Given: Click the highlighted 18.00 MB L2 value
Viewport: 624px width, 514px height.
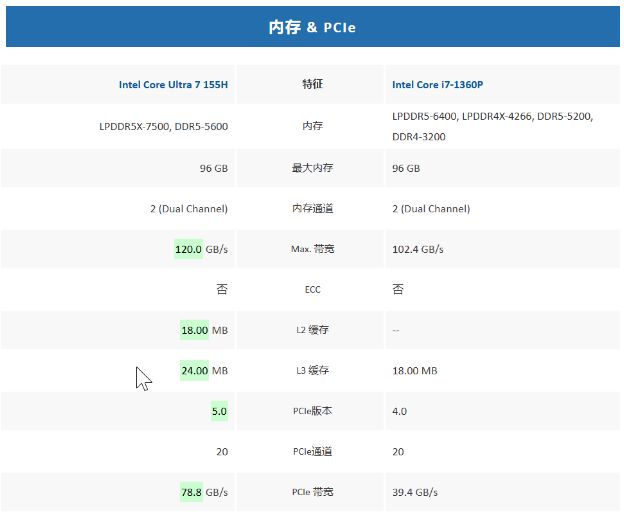Looking at the screenshot, I should click(204, 330).
